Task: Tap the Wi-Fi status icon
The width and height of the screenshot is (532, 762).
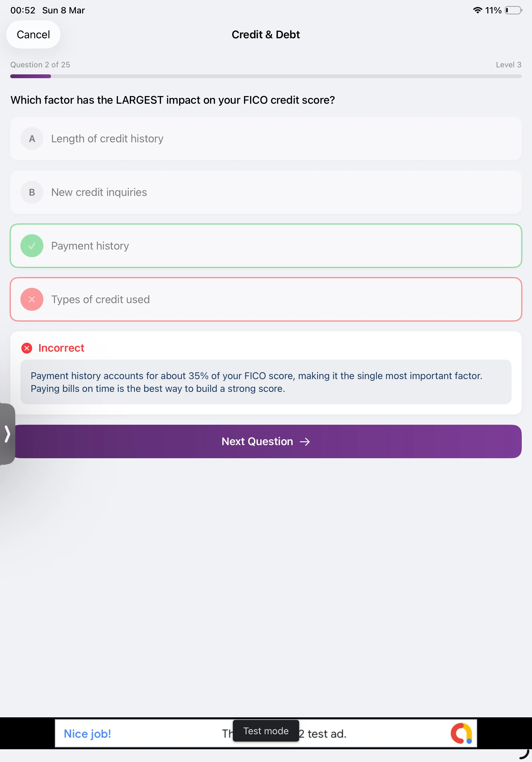Action: coord(477,10)
